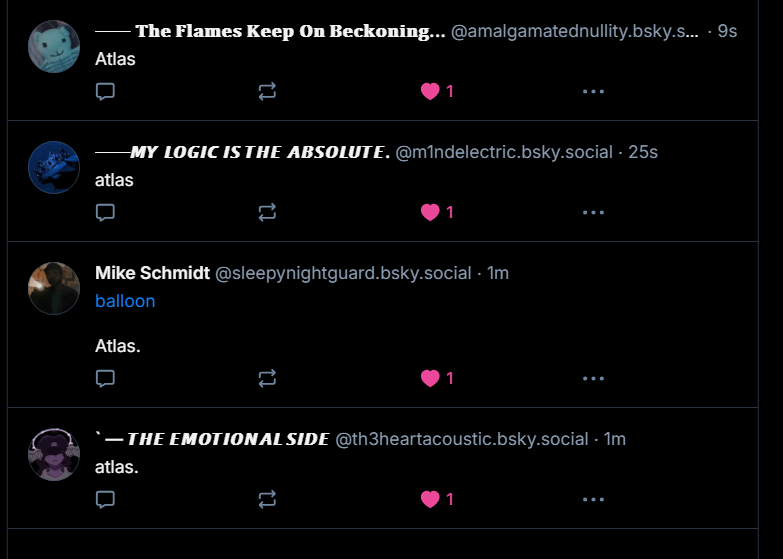
Task: Open the @m1ndelectric.bsky.social handle
Action: [x=504, y=152]
